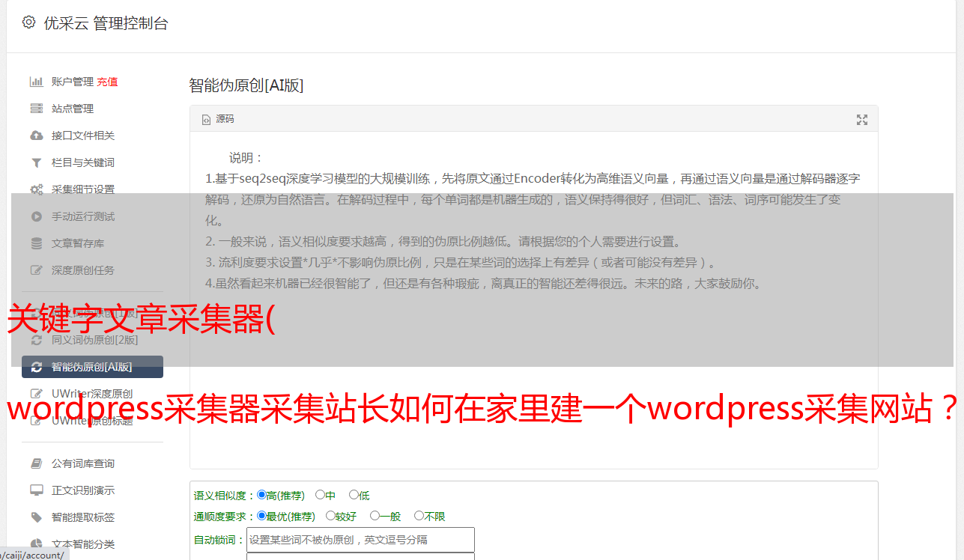Screen dimensions: 964x560
Task: Click the filter funnel icon for 栏目与关键词
Action: (x=36, y=162)
